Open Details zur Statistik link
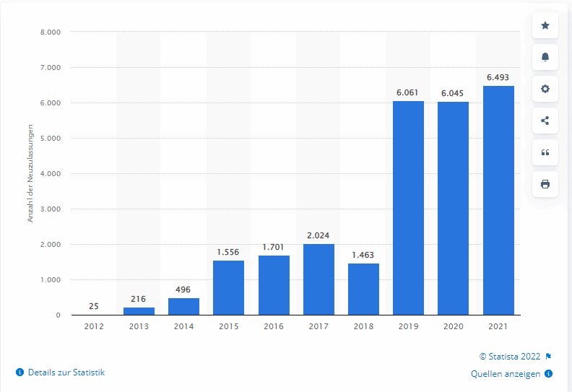 click(66, 373)
